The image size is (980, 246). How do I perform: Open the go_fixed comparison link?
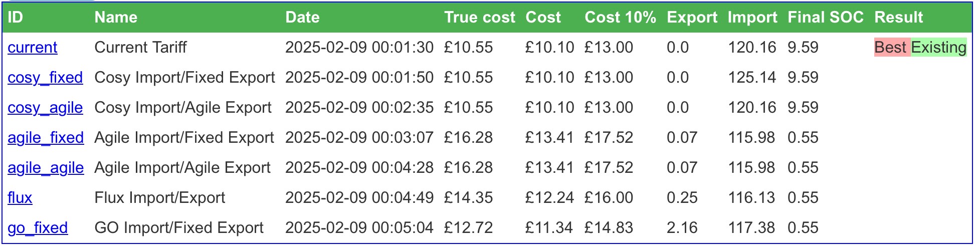(x=38, y=228)
